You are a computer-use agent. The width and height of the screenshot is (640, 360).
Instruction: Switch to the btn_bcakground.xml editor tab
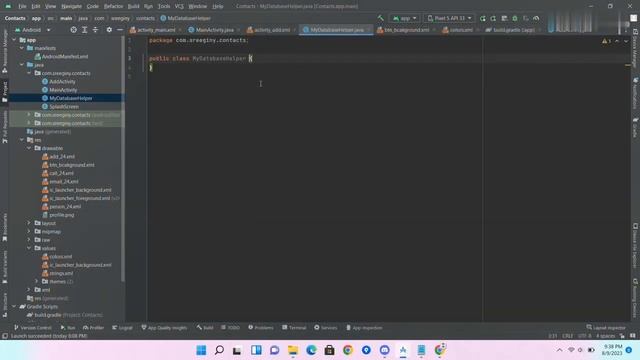point(406,30)
